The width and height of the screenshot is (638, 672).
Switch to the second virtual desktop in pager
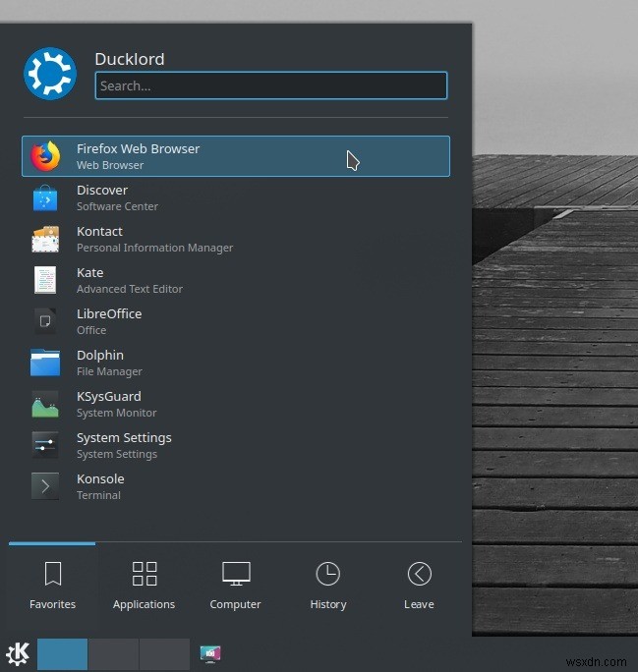point(113,654)
